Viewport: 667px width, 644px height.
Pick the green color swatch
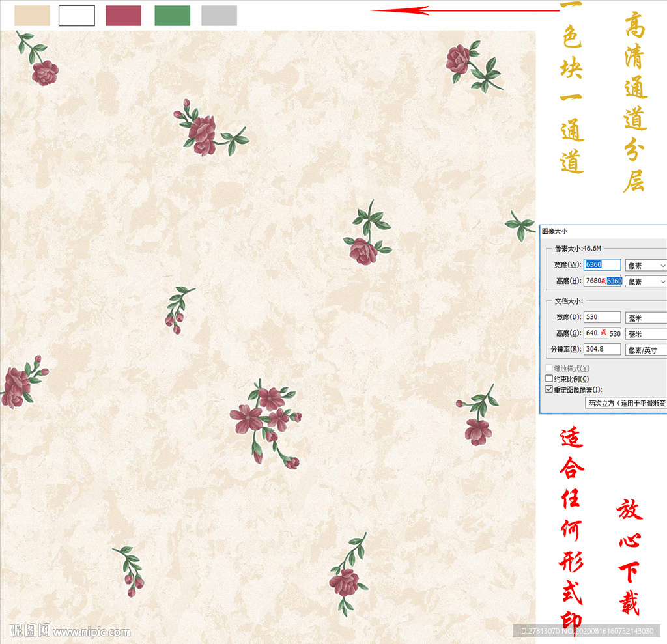click(x=172, y=16)
